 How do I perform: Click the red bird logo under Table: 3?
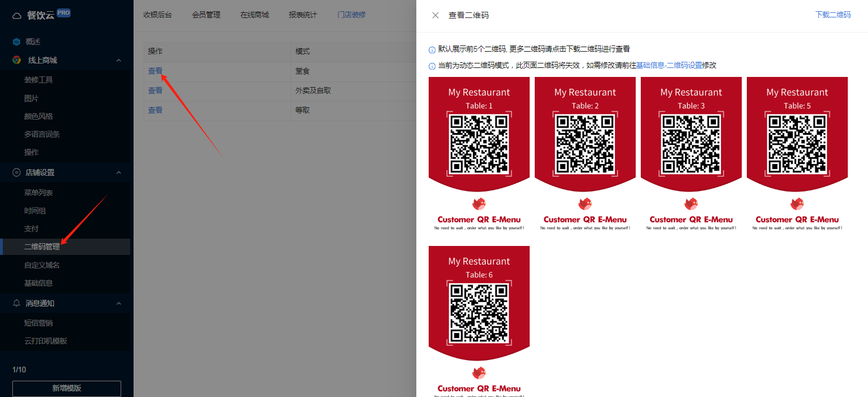(x=691, y=204)
